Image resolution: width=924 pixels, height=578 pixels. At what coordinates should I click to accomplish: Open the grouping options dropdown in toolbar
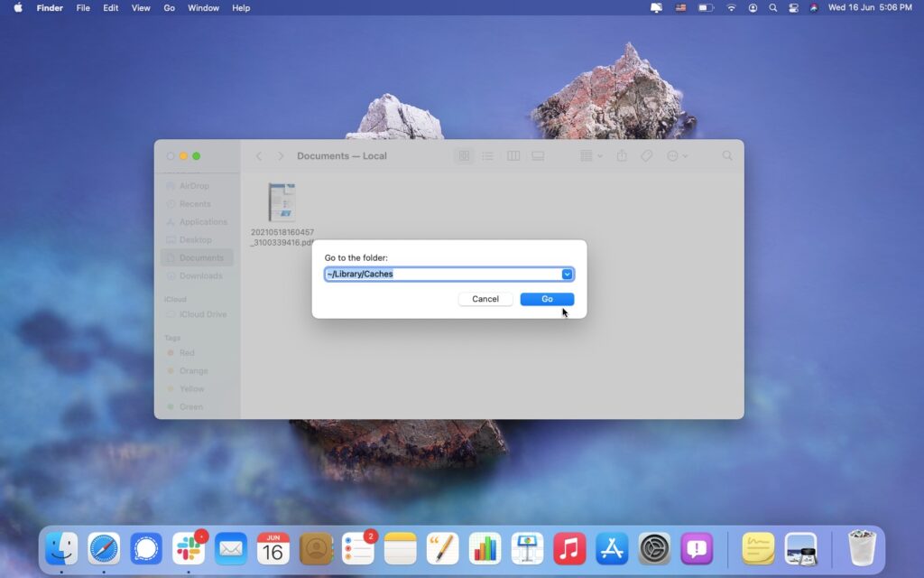[587, 155]
